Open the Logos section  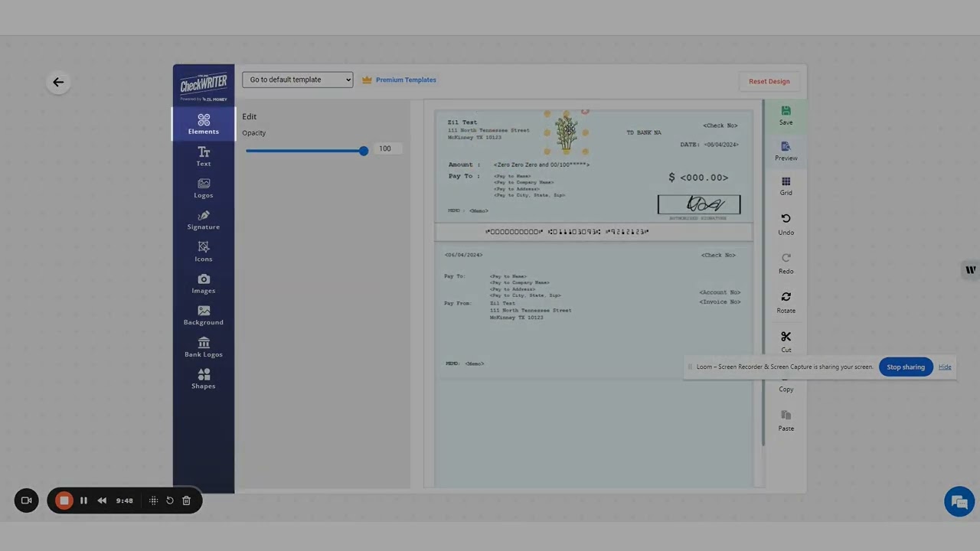(203, 188)
